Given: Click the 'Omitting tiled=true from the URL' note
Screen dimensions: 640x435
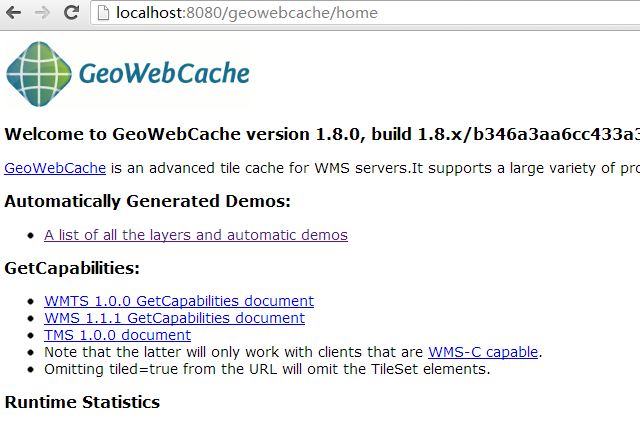Looking at the screenshot, I should click(x=267, y=369).
